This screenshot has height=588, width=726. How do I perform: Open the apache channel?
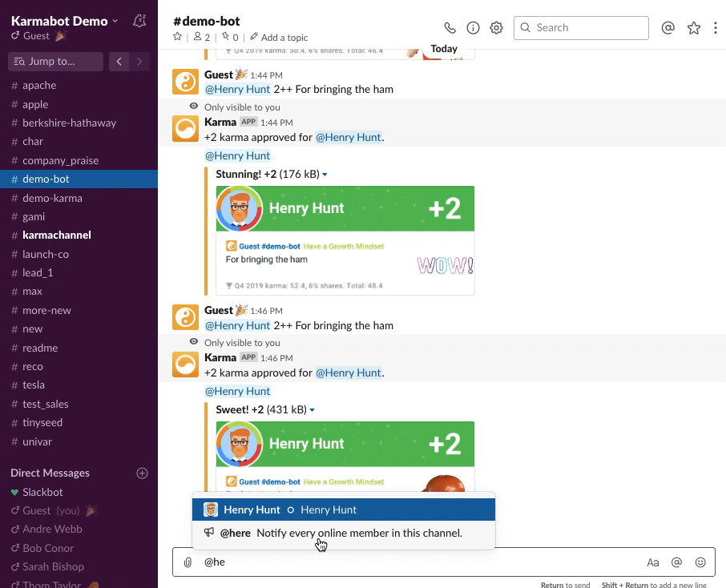click(79, 86)
